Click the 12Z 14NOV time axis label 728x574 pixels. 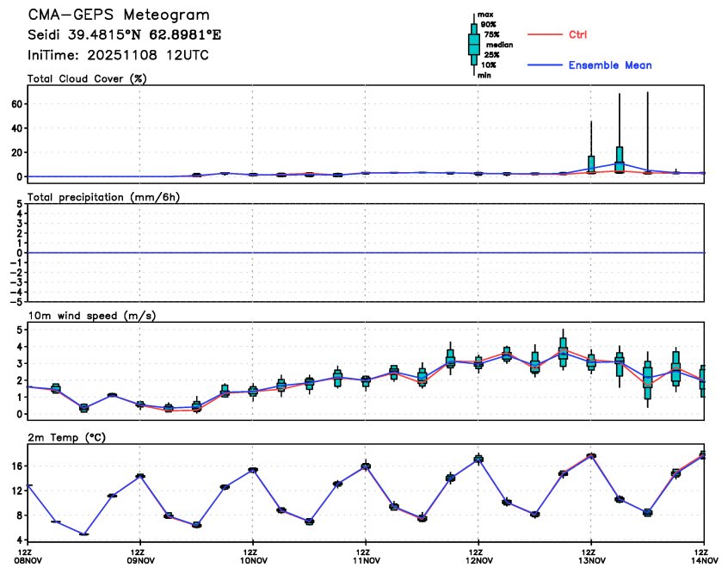coord(704,556)
